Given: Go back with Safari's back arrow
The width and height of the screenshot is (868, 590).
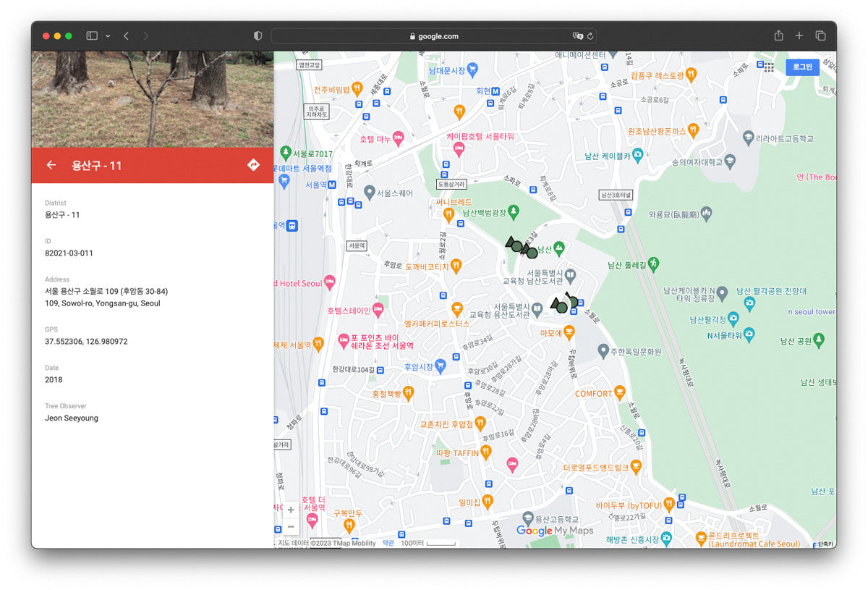Looking at the screenshot, I should pyautogui.click(x=126, y=35).
